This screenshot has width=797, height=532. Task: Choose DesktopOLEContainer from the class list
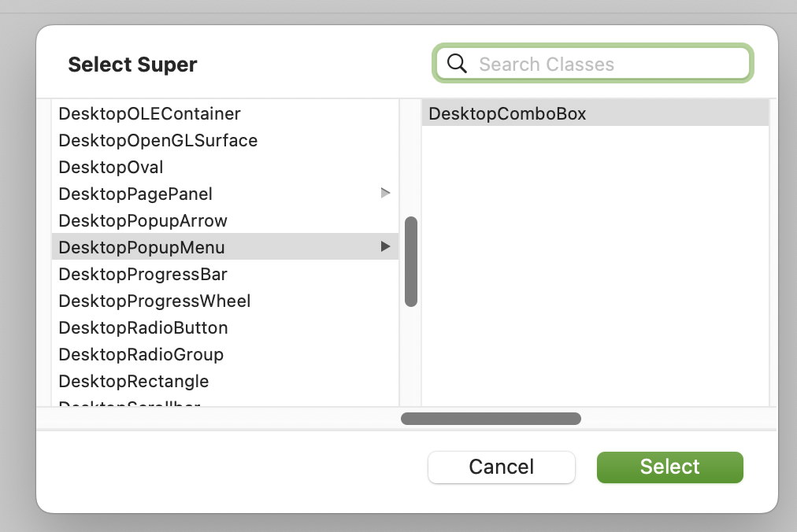tap(225, 113)
